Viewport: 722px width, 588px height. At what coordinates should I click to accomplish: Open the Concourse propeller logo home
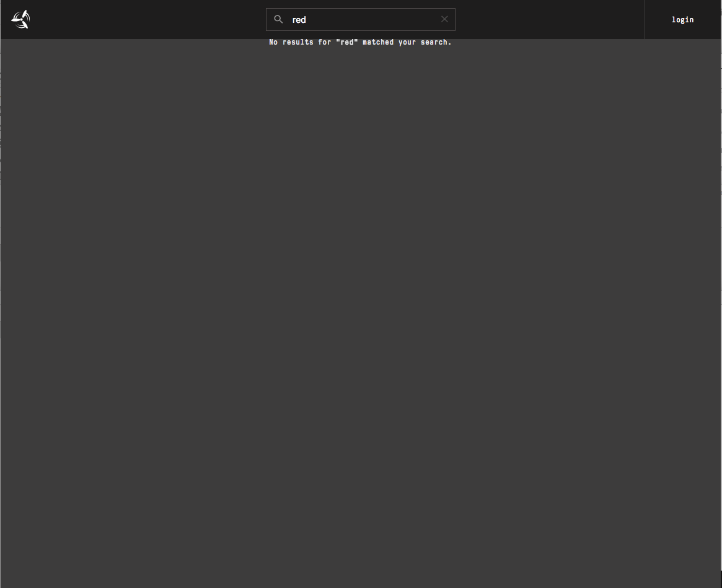(20, 19)
